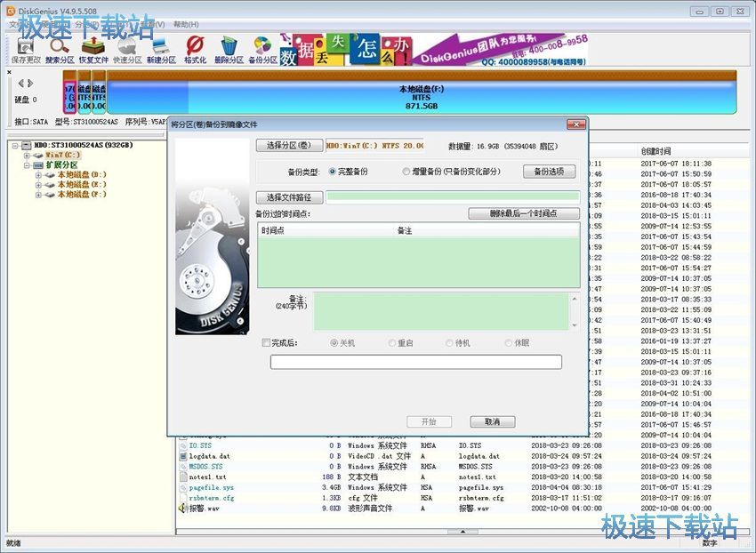Click the 开始 start button
The height and width of the screenshot is (553, 756).
429,421
